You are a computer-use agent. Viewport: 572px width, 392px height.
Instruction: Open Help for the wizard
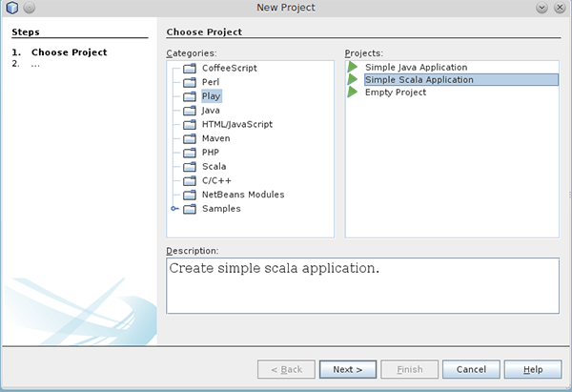[533, 369]
